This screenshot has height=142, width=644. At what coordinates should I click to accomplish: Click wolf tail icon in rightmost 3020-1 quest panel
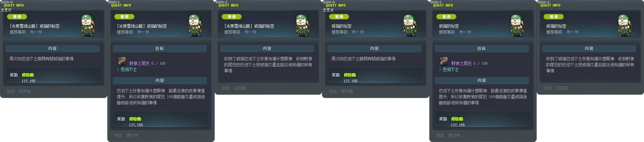click(x=444, y=61)
